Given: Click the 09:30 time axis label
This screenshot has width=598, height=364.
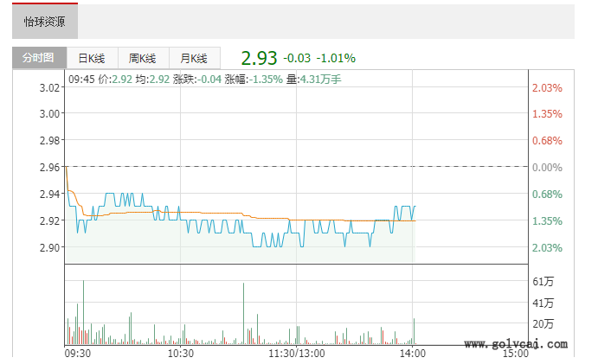Looking at the screenshot, I should click(78, 354).
